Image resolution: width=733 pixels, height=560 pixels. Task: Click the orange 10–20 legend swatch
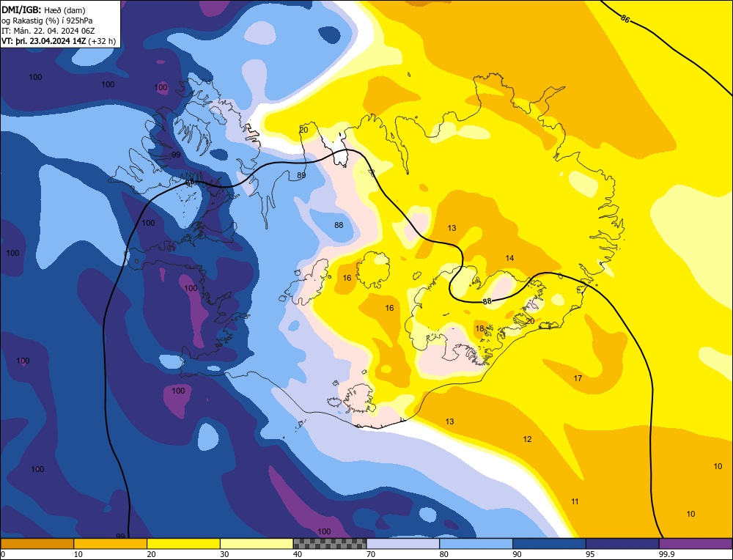[x=111, y=544]
